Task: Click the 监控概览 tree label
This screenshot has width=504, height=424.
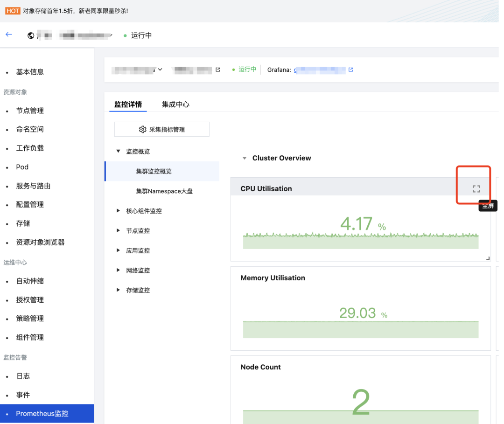Action: pyautogui.click(x=138, y=151)
